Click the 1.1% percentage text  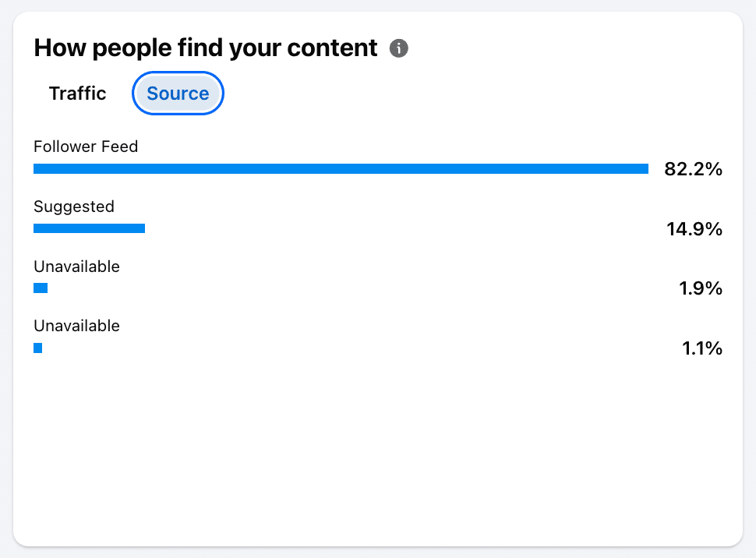(702, 348)
